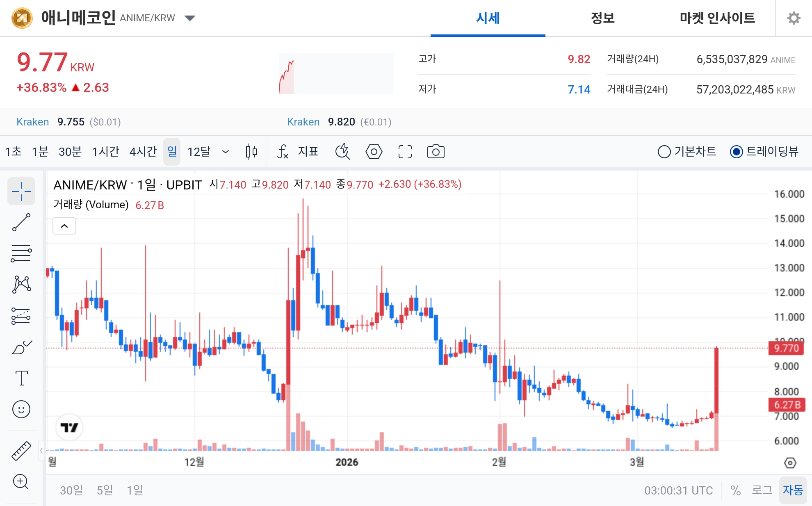Click the TradingView watermark logo

click(x=70, y=427)
